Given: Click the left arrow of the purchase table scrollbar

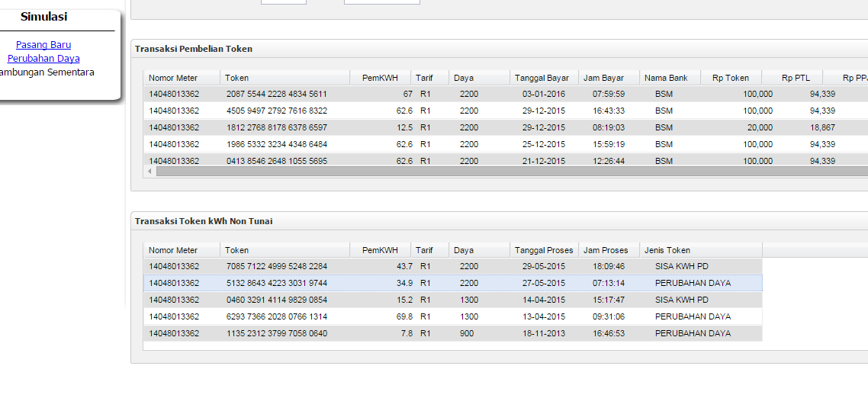Looking at the screenshot, I should (149, 172).
